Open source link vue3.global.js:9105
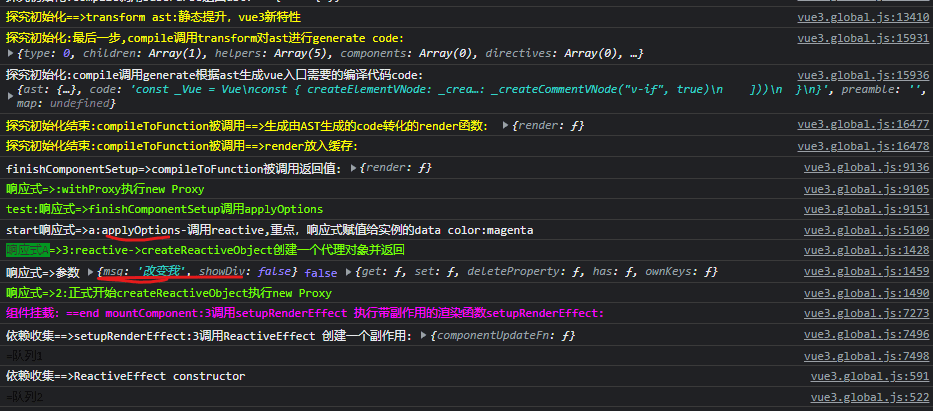Image resolution: width=933 pixels, height=411 pixels. [866, 189]
